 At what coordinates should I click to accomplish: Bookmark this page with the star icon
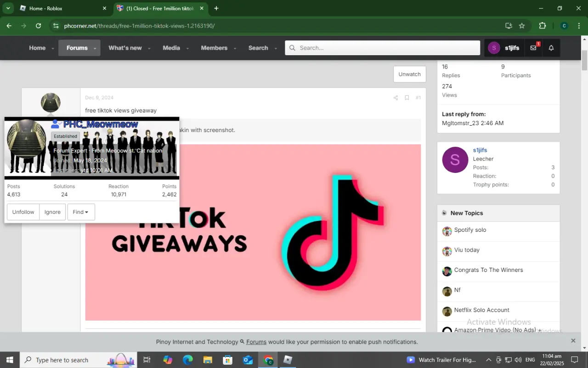[522, 26]
